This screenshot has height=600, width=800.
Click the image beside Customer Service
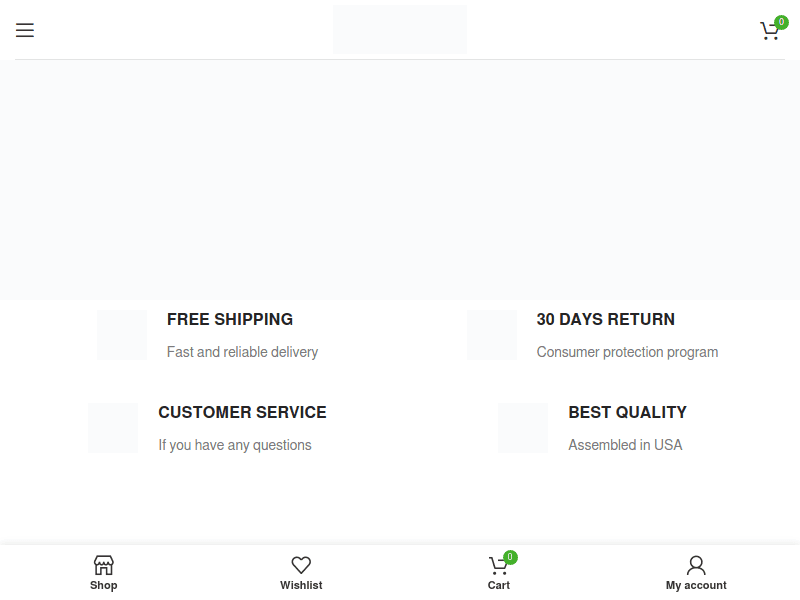click(x=113, y=428)
